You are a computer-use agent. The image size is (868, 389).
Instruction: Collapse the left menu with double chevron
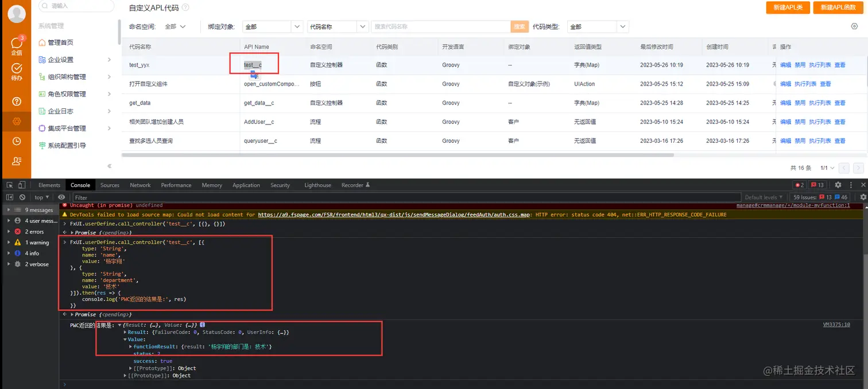(x=109, y=166)
